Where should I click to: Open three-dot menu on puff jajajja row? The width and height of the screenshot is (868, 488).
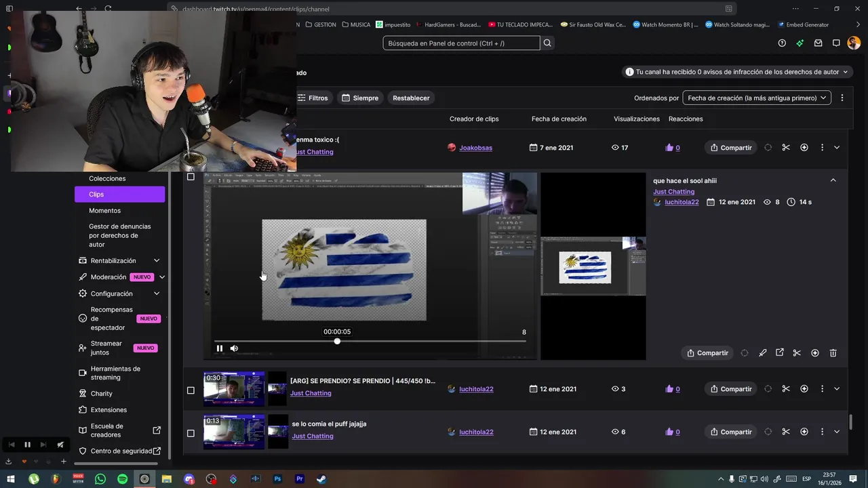click(x=822, y=432)
